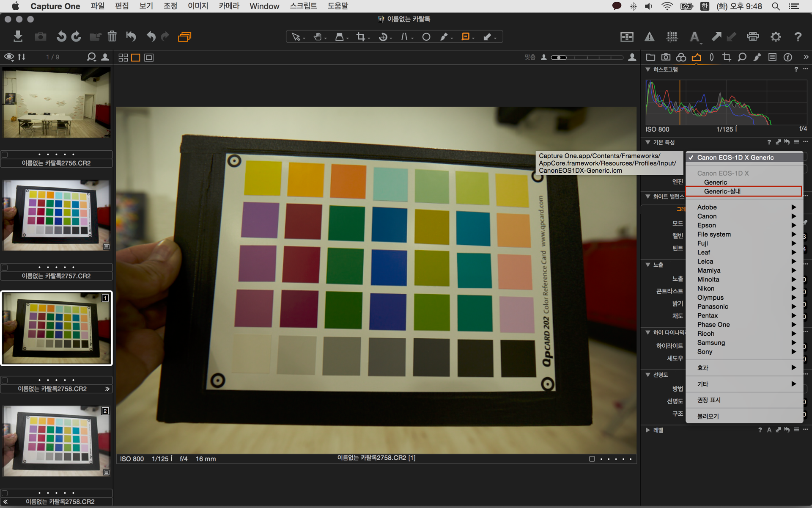812x508 pixels.
Task: Tick checkbox under the main viewer image
Action: coord(592,459)
